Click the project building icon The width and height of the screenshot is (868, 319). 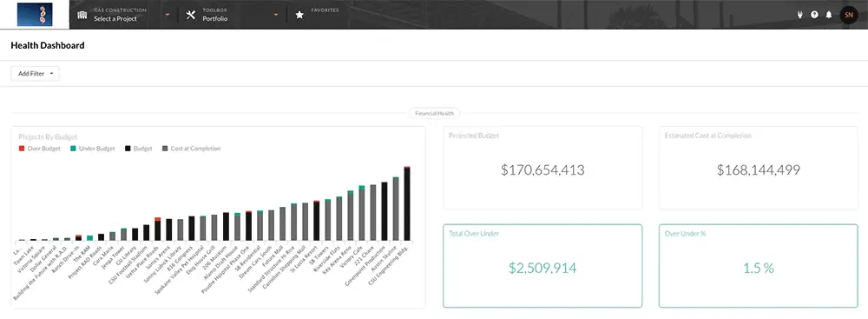pos(82,15)
